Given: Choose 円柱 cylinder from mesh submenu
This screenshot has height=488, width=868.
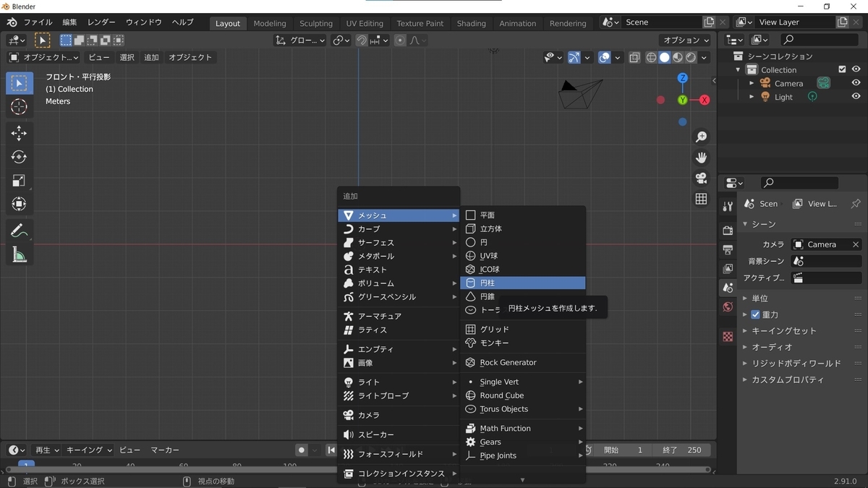Looking at the screenshot, I should click(523, 283).
